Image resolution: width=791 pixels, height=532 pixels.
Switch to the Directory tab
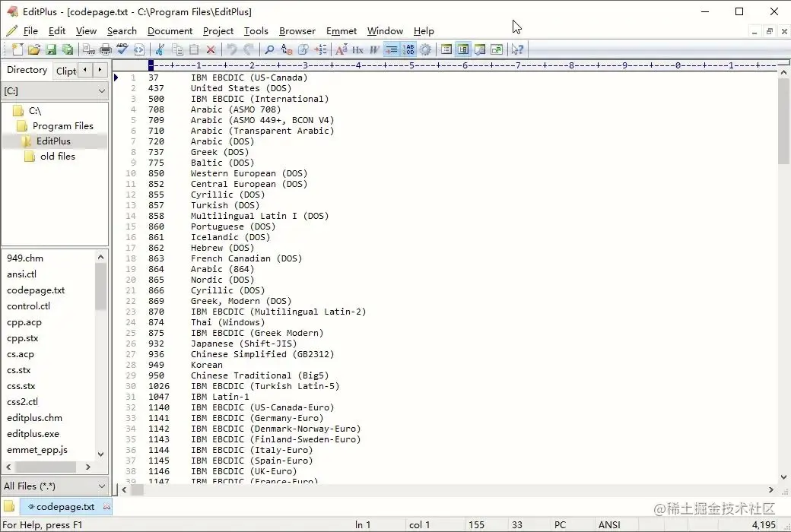[x=27, y=70]
